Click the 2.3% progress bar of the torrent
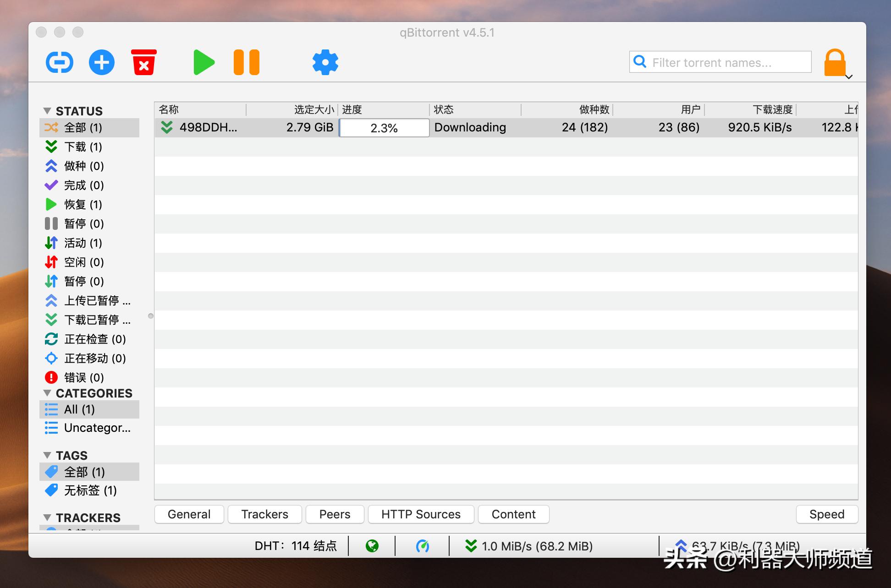Image resolution: width=891 pixels, height=588 pixels. [x=384, y=128]
